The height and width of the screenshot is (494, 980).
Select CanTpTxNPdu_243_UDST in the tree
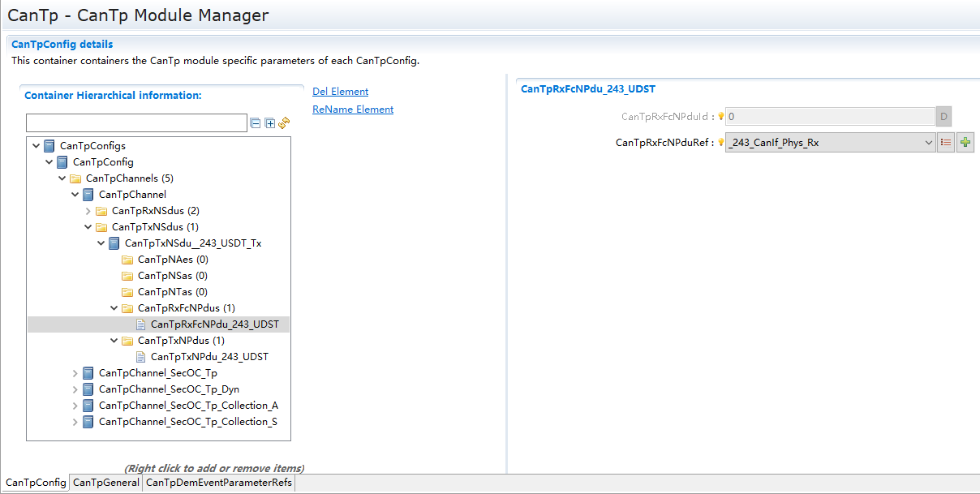[x=208, y=357]
